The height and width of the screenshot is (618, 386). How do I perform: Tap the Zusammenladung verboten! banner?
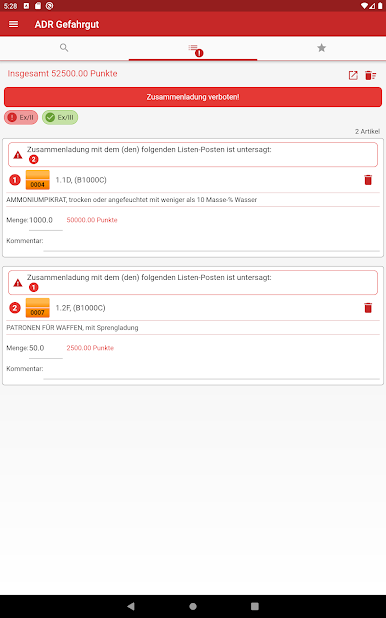click(x=193, y=97)
